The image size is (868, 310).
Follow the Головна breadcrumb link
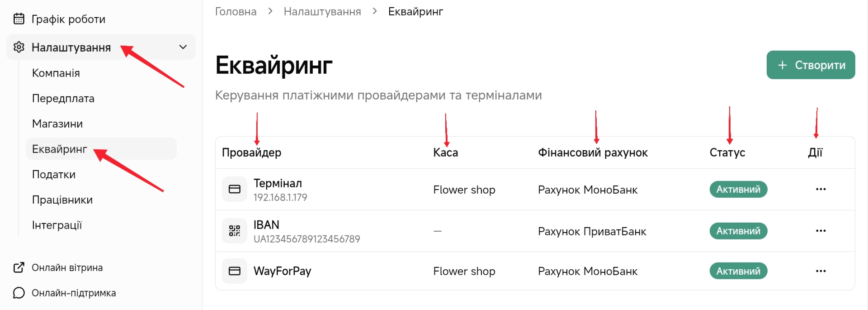236,12
